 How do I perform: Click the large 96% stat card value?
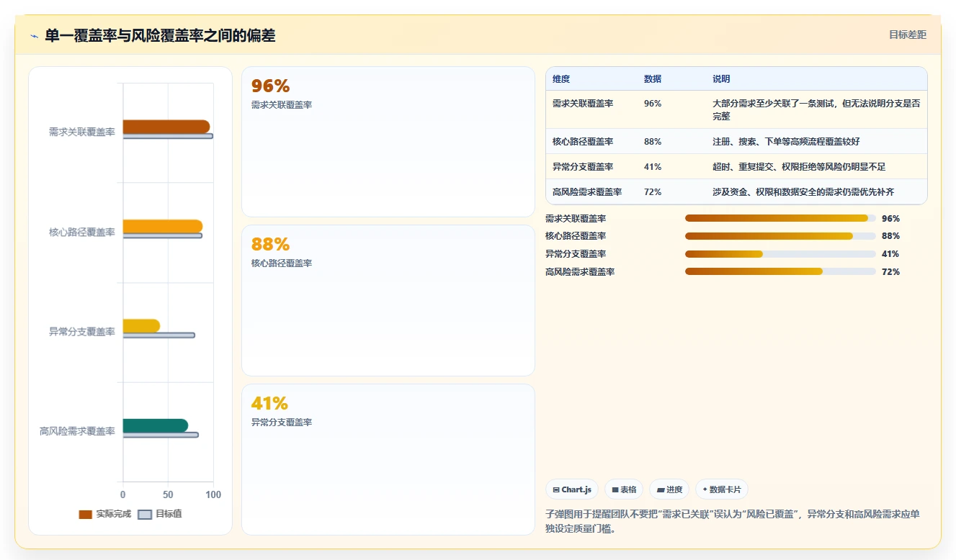point(270,86)
